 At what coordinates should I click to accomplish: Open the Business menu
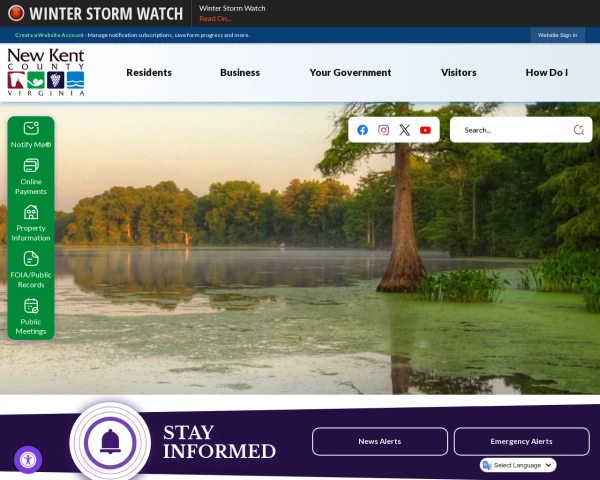(240, 72)
